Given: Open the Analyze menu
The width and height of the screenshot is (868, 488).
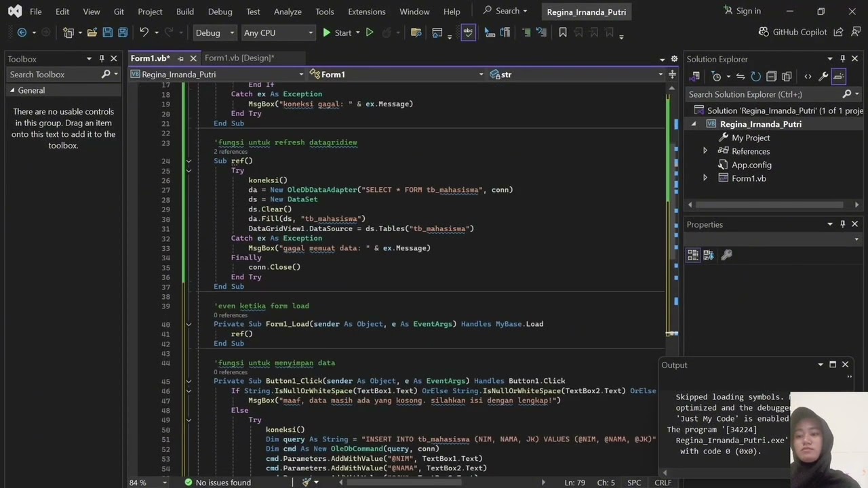Looking at the screenshot, I should tap(288, 12).
